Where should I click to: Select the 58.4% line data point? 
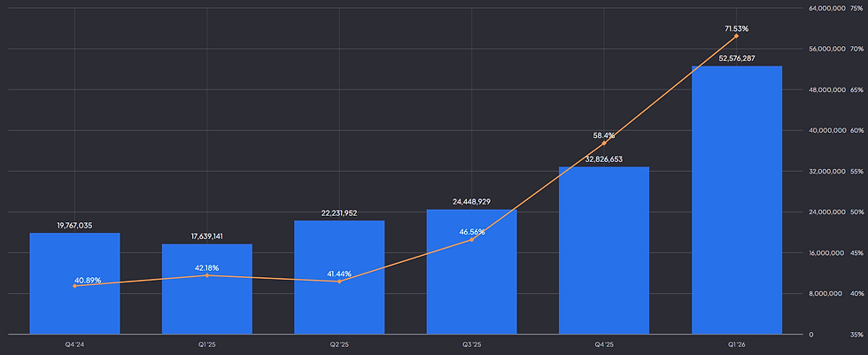[x=604, y=143]
